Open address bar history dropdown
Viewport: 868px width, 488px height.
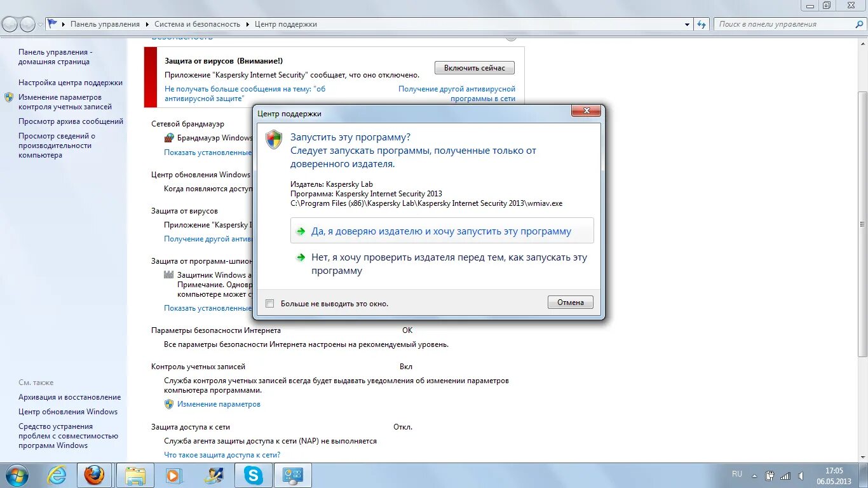[x=688, y=24]
